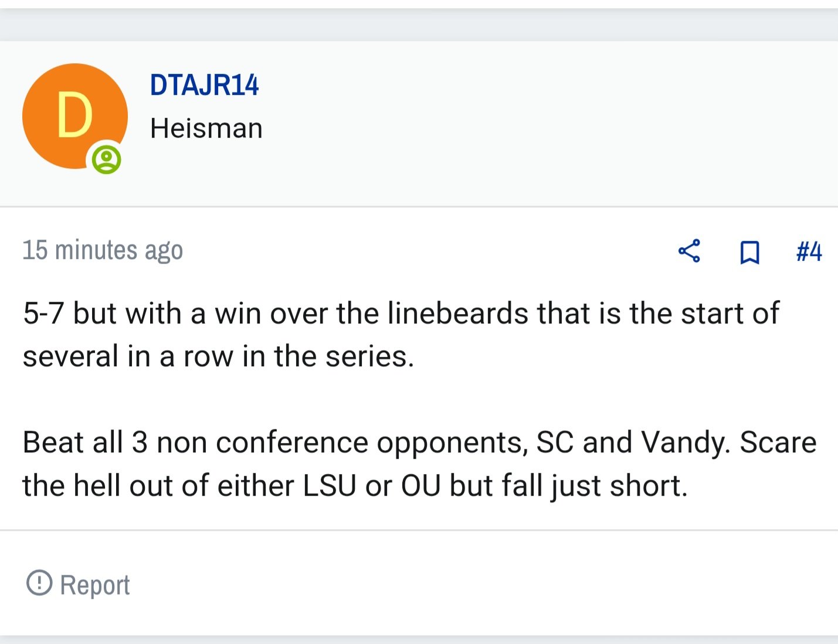Click the "15 minutes ago" timestamp
The height and width of the screenshot is (644, 838).
pos(103,250)
